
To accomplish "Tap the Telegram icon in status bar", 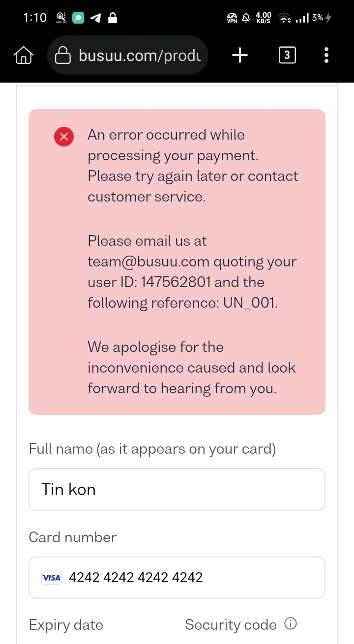I will (x=96, y=18).
